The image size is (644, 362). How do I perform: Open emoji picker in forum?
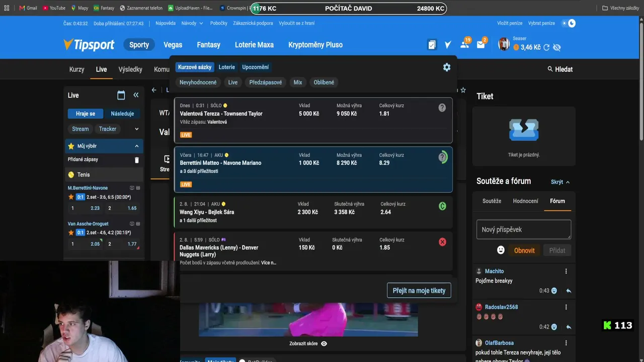[x=501, y=250]
